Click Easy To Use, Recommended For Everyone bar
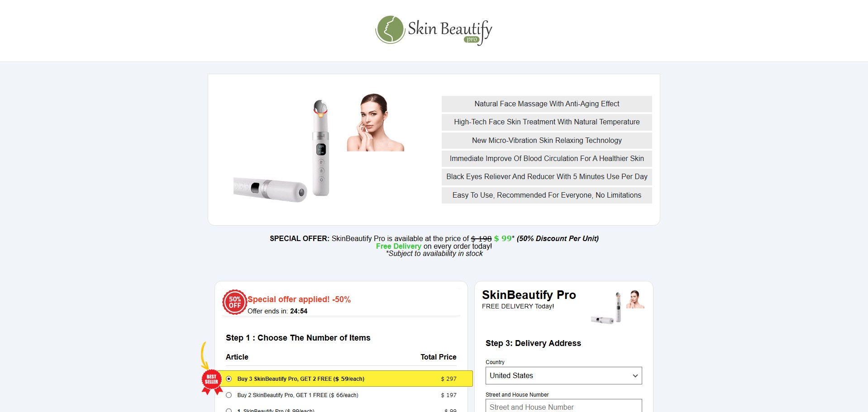This screenshot has width=868, height=412. [x=547, y=195]
